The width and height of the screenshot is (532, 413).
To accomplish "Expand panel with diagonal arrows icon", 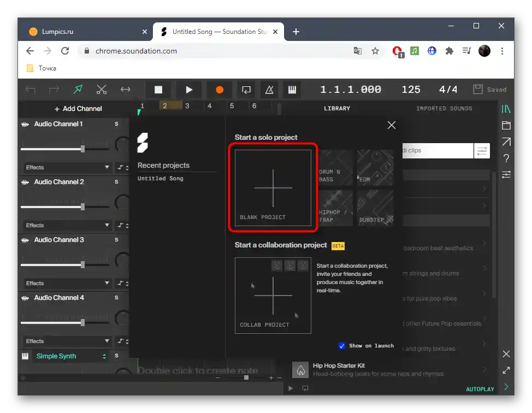I will coord(506,370).
